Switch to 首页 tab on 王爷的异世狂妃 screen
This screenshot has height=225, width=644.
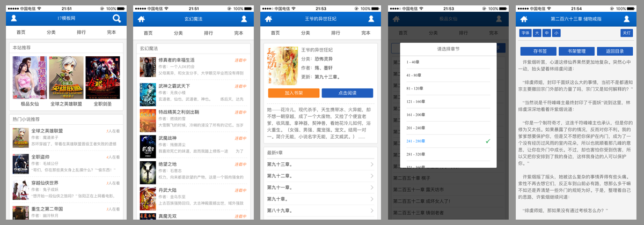click(x=275, y=33)
